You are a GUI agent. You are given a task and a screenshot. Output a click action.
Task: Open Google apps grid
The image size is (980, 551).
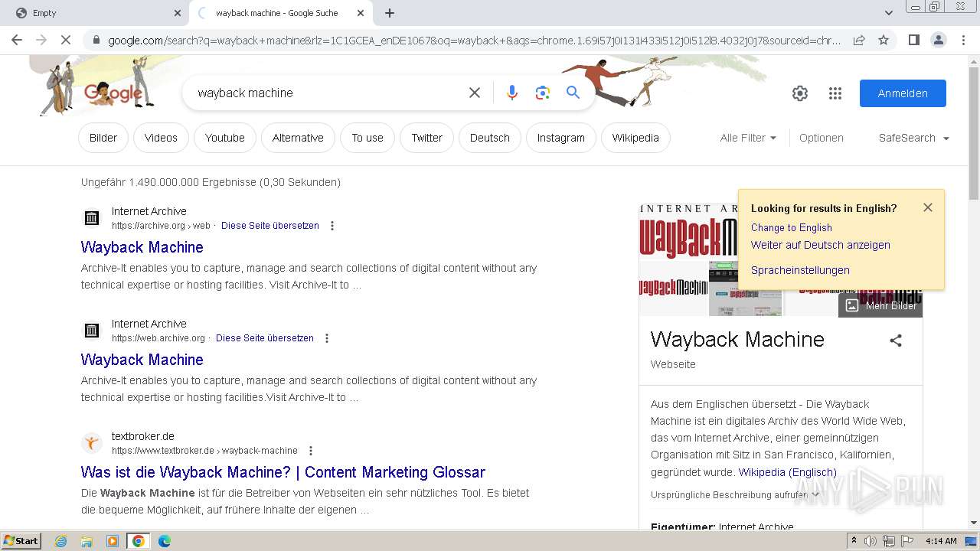(x=835, y=93)
